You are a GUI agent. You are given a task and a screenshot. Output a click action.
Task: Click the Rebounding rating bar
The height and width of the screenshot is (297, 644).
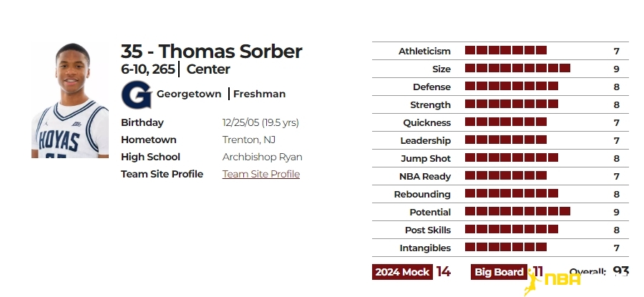click(512, 193)
